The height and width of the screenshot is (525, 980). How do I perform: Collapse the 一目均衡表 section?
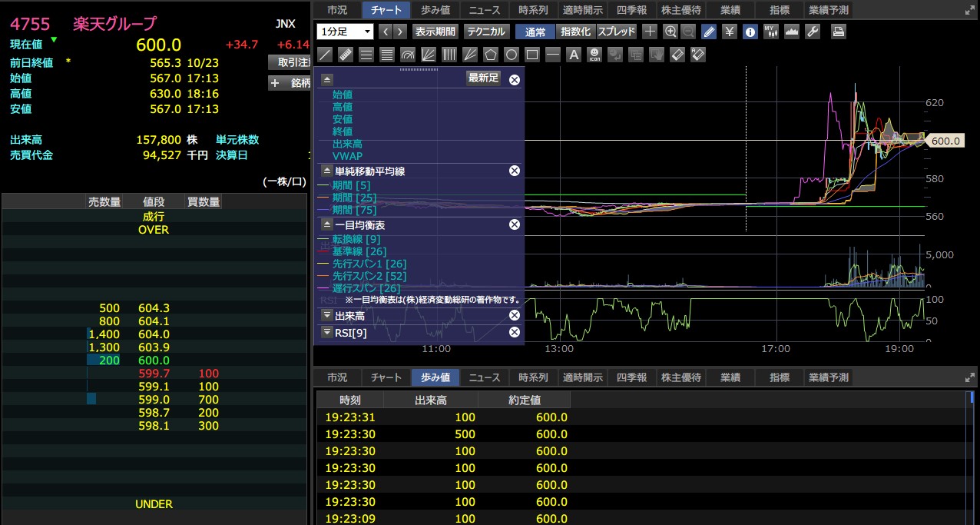pyautogui.click(x=326, y=224)
